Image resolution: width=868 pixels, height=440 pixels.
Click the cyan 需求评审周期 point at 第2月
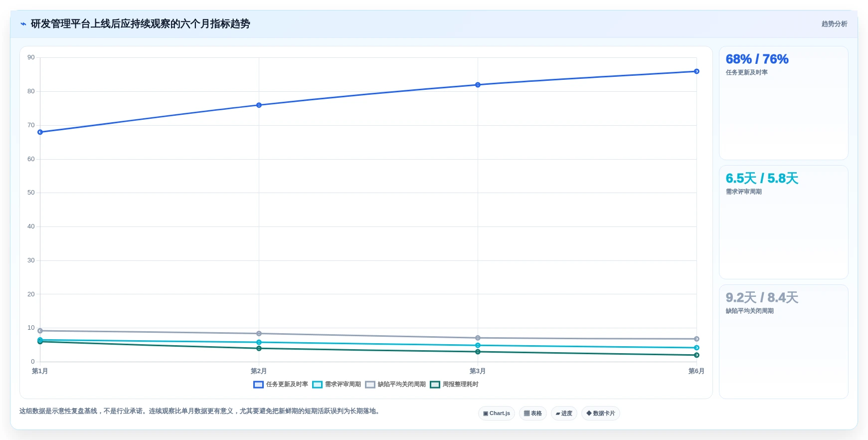point(259,343)
